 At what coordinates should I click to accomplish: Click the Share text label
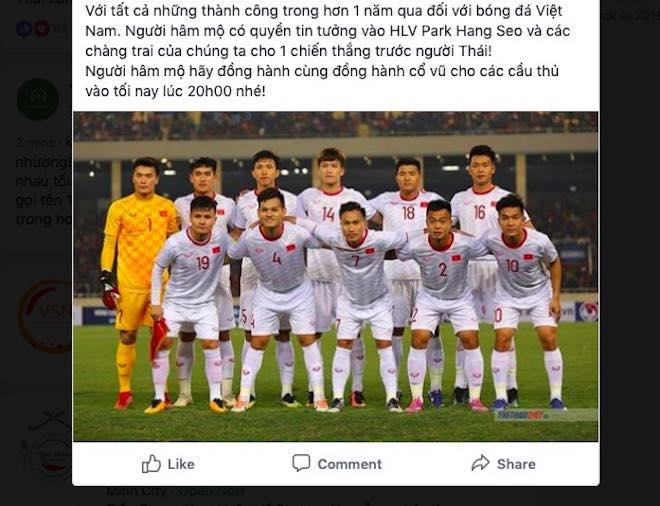coord(516,464)
